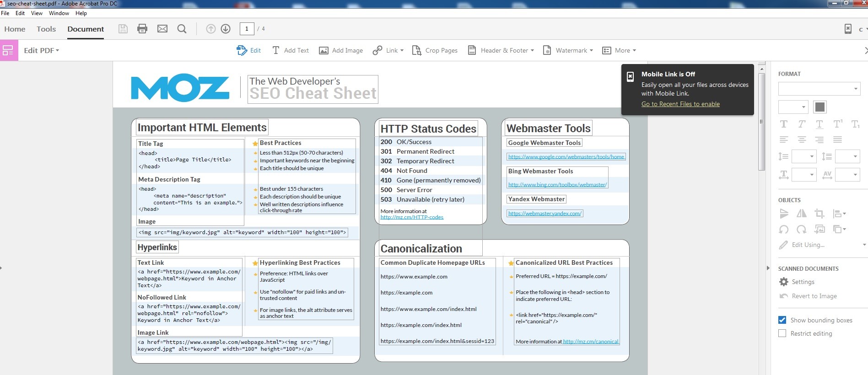Align text right
The height and width of the screenshot is (375, 868).
pos(819,139)
